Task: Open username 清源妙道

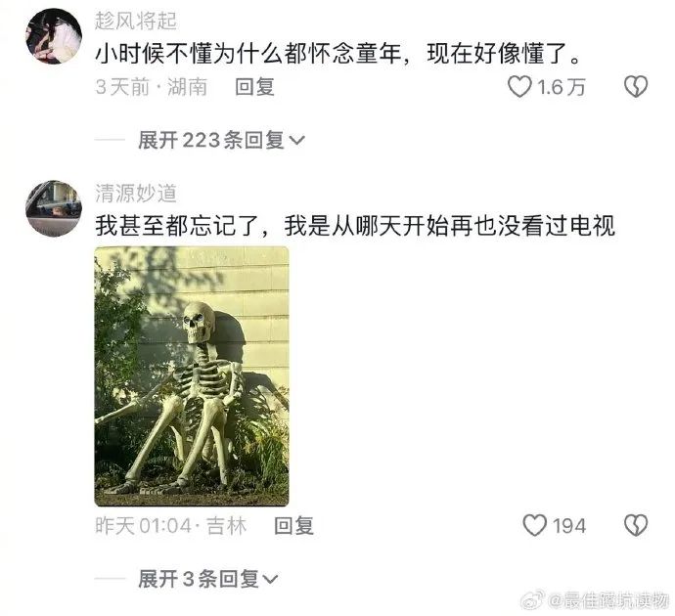Action: [136, 194]
